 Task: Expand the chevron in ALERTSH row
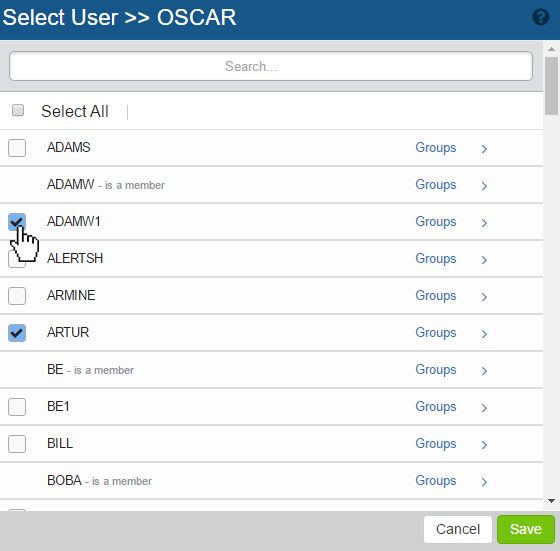[x=484, y=260]
